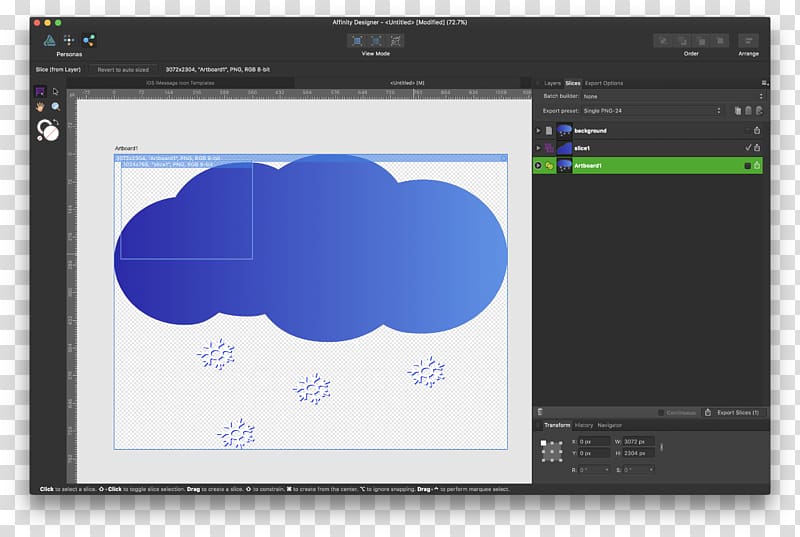Click the export icon on background slice

click(757, 130)
